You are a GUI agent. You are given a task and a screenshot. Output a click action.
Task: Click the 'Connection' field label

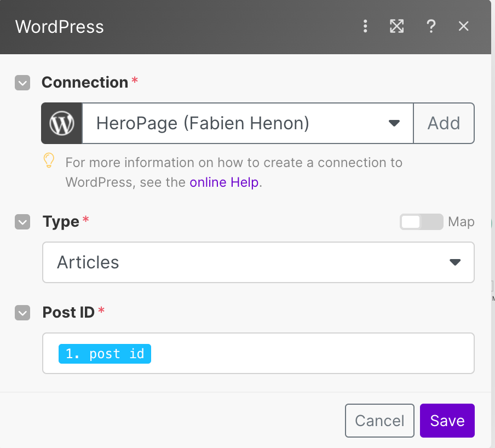(85, 83)
